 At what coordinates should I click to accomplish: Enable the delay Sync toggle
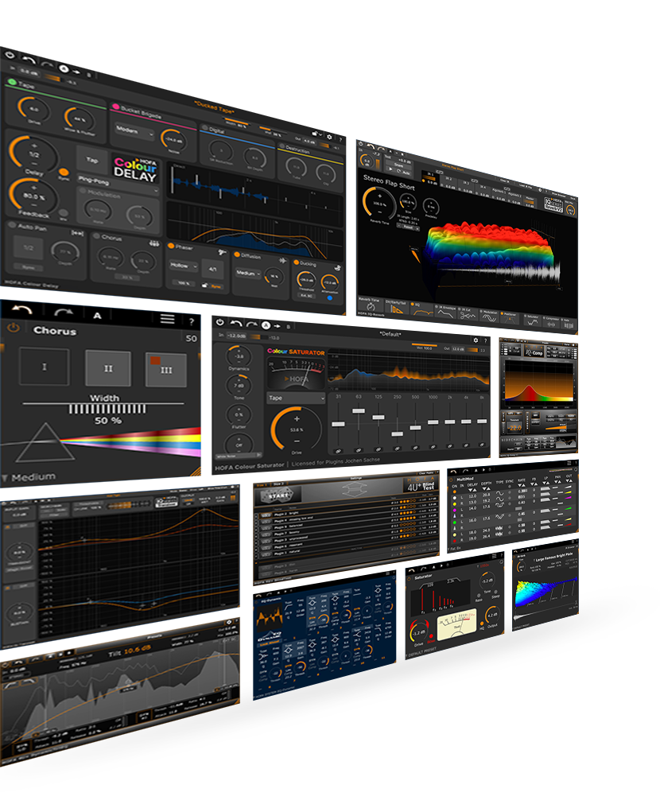point(64,172)
